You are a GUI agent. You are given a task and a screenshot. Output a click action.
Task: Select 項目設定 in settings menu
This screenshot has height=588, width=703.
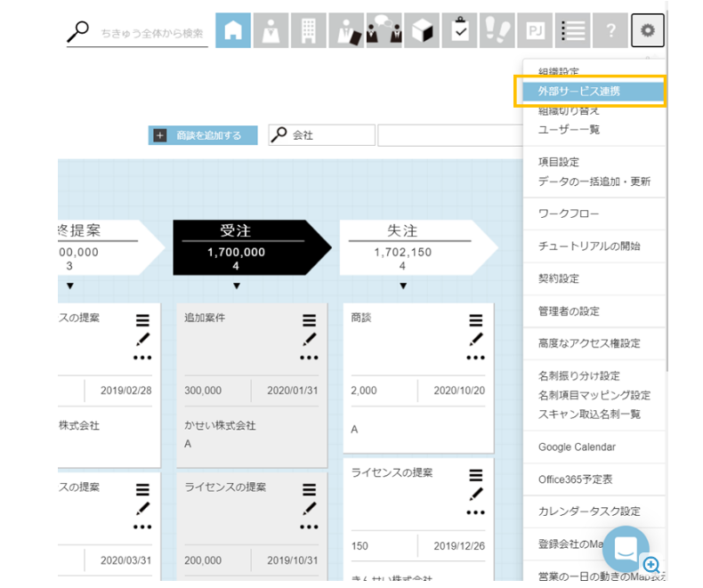pyautogui.click(x=559, y=162)
